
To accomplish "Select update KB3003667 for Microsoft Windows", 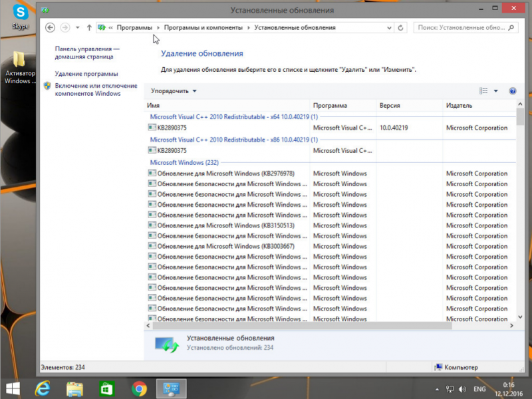I will click(x=225, y=246).
